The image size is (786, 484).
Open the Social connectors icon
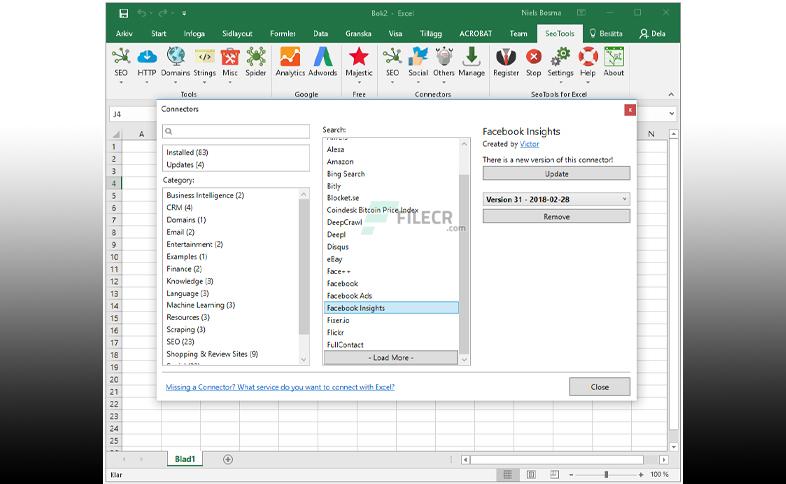418,57
